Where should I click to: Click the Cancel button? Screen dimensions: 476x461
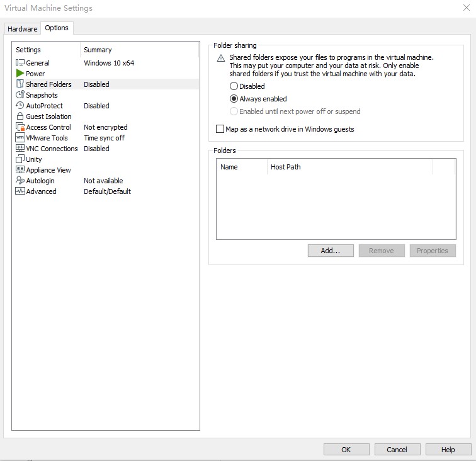click(397, 450)
